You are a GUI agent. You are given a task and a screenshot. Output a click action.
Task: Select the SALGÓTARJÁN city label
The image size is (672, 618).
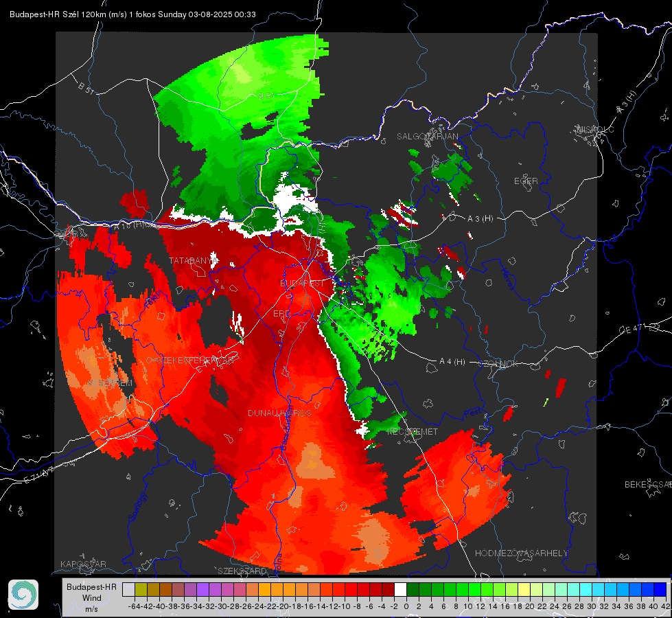coord(427,137)
